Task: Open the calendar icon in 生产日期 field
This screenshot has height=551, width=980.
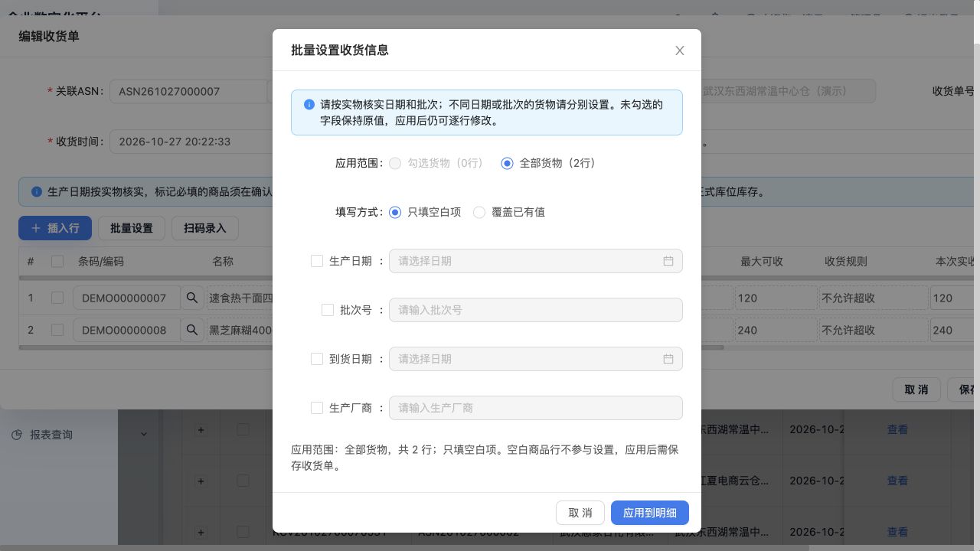Action: (668, 261)
